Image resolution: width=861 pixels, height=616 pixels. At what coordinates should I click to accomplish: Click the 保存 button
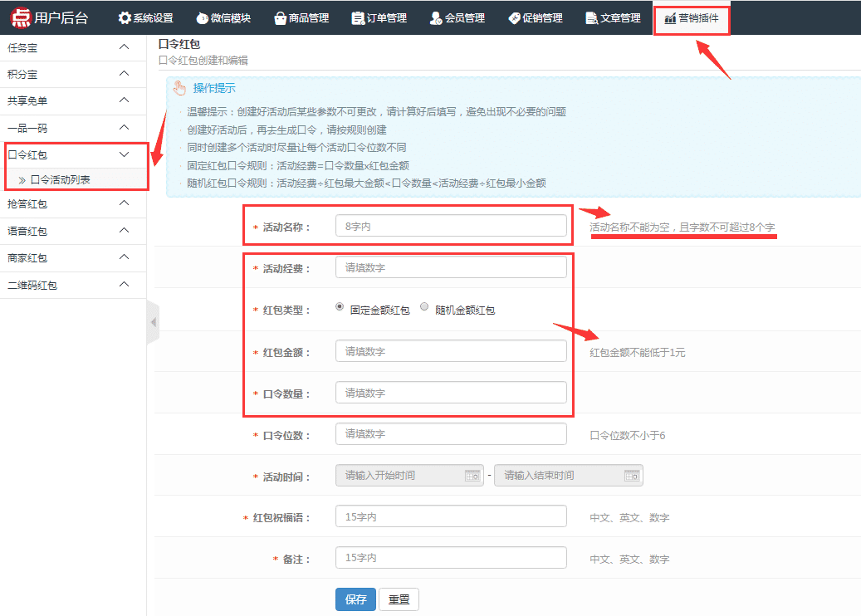[x=355, y=599]
